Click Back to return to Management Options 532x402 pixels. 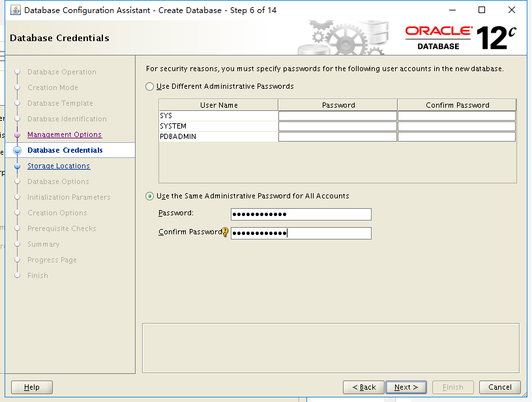(x=363, y=386)
